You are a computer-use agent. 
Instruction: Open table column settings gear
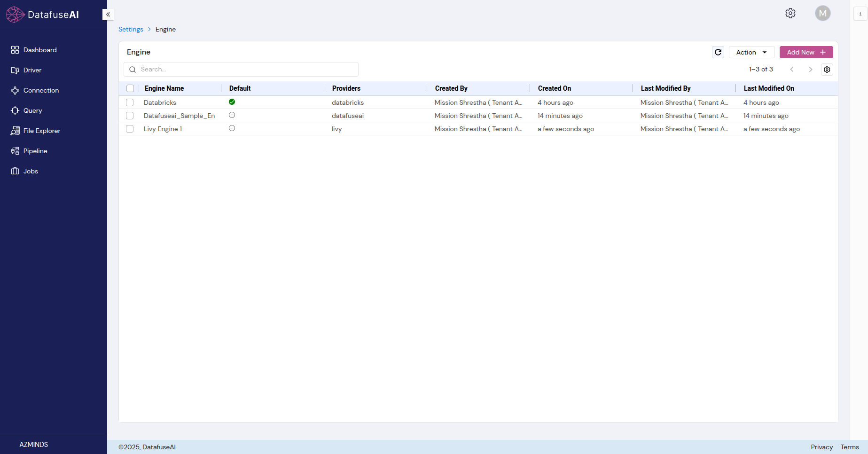coord(827,70)
